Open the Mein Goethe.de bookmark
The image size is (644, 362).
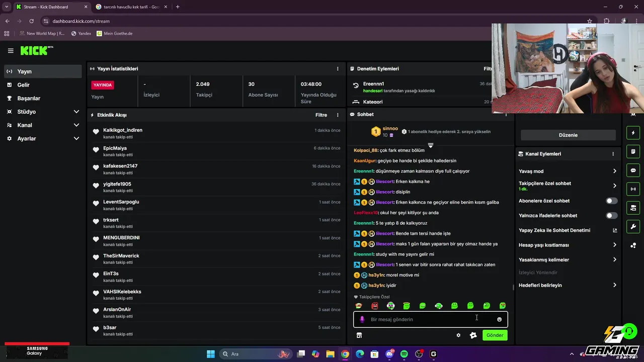(x=115, y=33)
